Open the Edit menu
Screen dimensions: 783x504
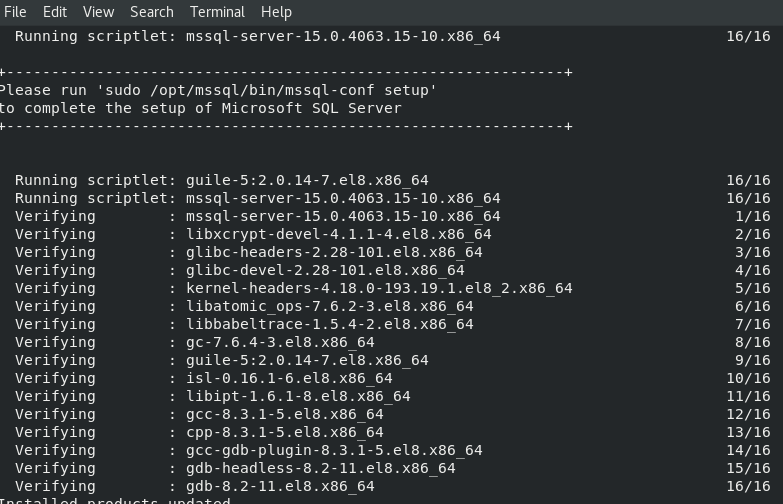[55, 12]
